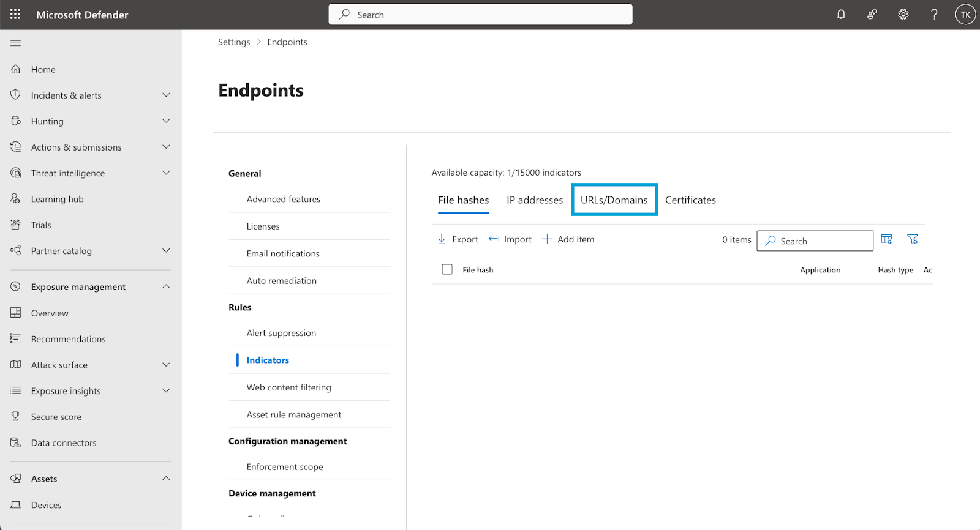The image size is (980, 530).
Task: Click the Export button
Action: pyautogui.click(x=458, y=239)
